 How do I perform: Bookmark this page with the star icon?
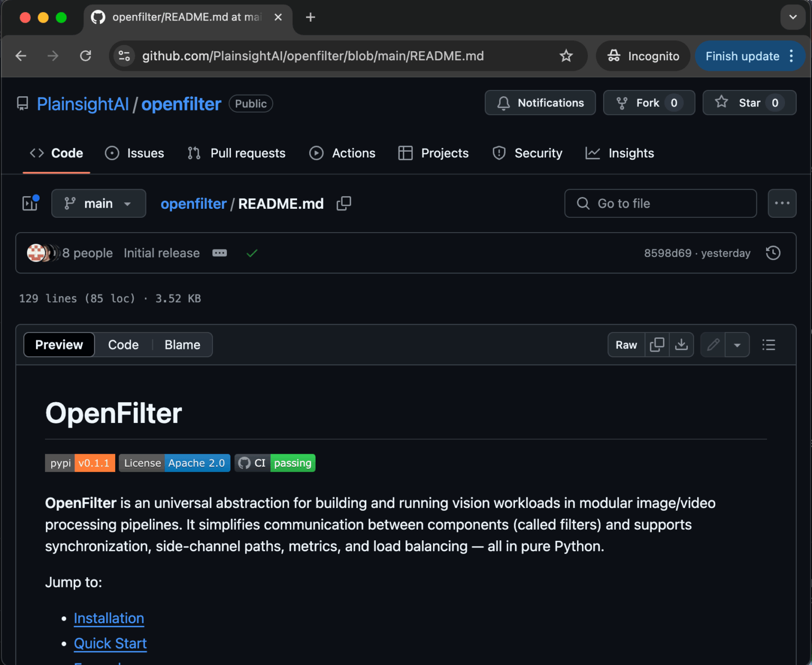tap(566, 56)
